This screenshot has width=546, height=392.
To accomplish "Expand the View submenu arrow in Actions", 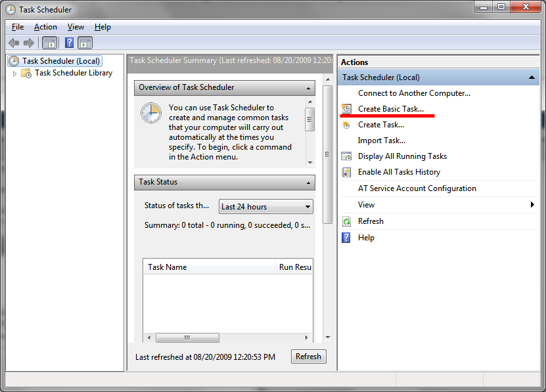I will click(532, 205).
